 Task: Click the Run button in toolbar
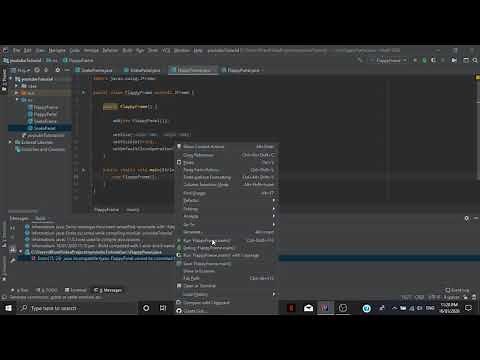click(x=415, y=60)
